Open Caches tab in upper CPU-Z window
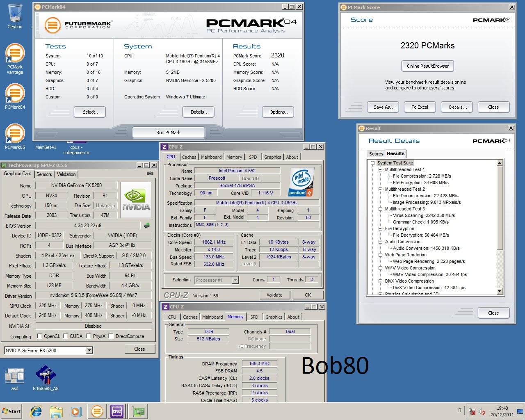525x420 pixels. click(x=189, y=157)
